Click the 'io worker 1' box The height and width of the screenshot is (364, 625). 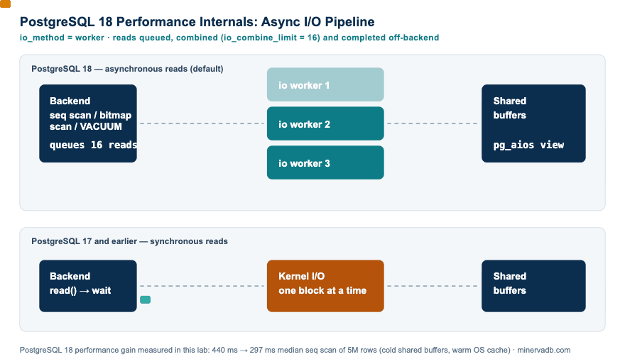(325, 84)
